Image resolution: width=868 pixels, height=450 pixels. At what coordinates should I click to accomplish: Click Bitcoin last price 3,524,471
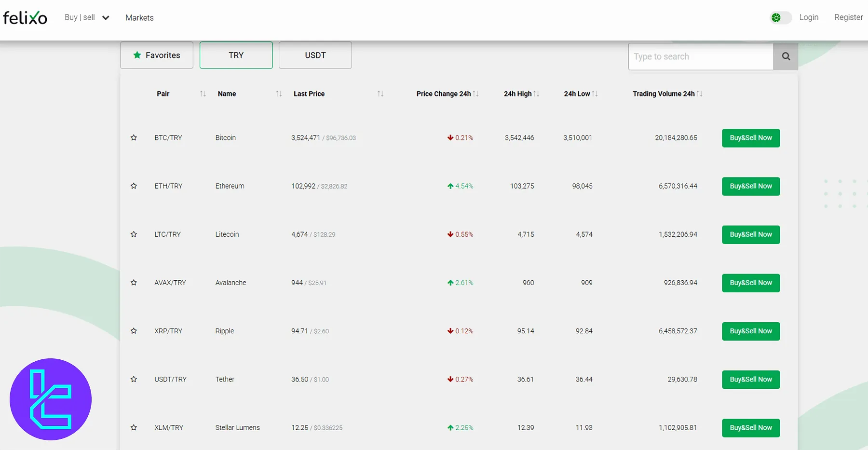tap(306, 138)
